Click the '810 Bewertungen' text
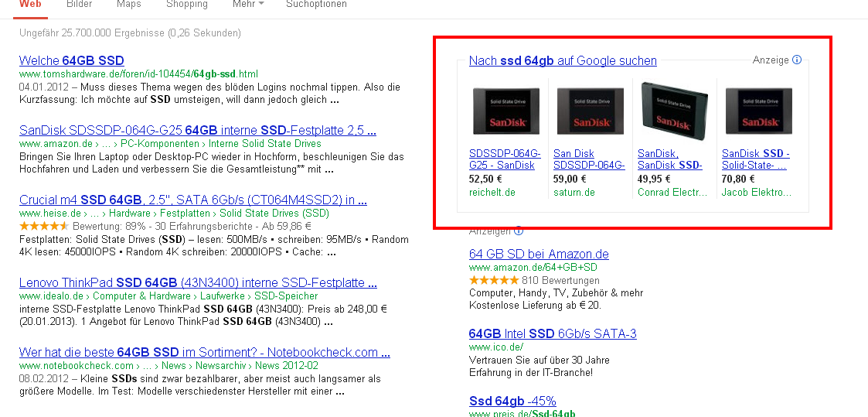Image resolution: width=868 pixels, height=417 pixels. [x=560, y=280]
